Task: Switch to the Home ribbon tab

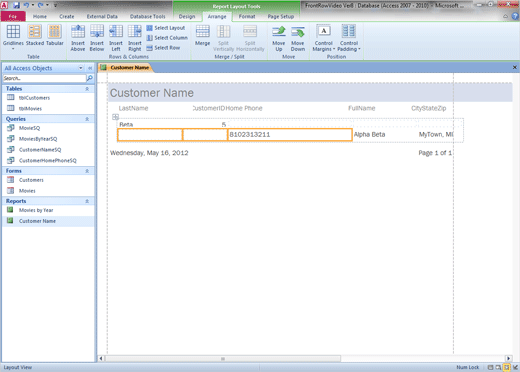Action: click(40, 16)
